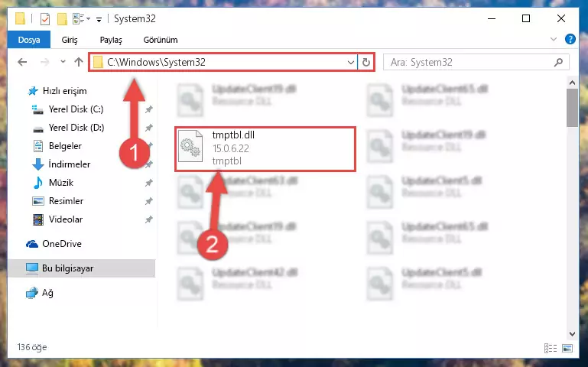Switch to large thumbnails view icon
This screenshot has width=588, height=367.
[x=567, y=348]
